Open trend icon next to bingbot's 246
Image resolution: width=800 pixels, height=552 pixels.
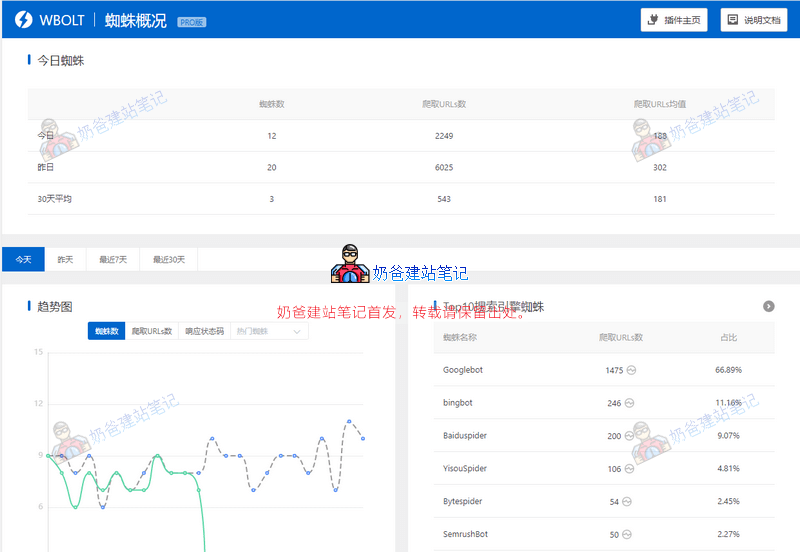[630, 404]
